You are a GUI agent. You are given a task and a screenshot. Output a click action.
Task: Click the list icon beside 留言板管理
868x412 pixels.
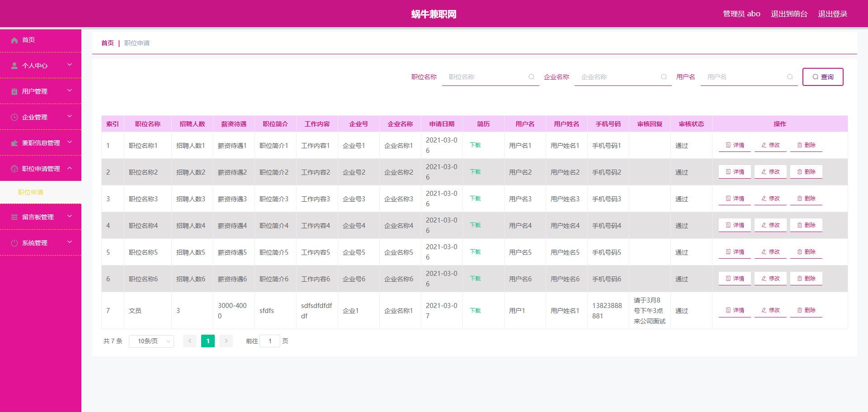14,217
